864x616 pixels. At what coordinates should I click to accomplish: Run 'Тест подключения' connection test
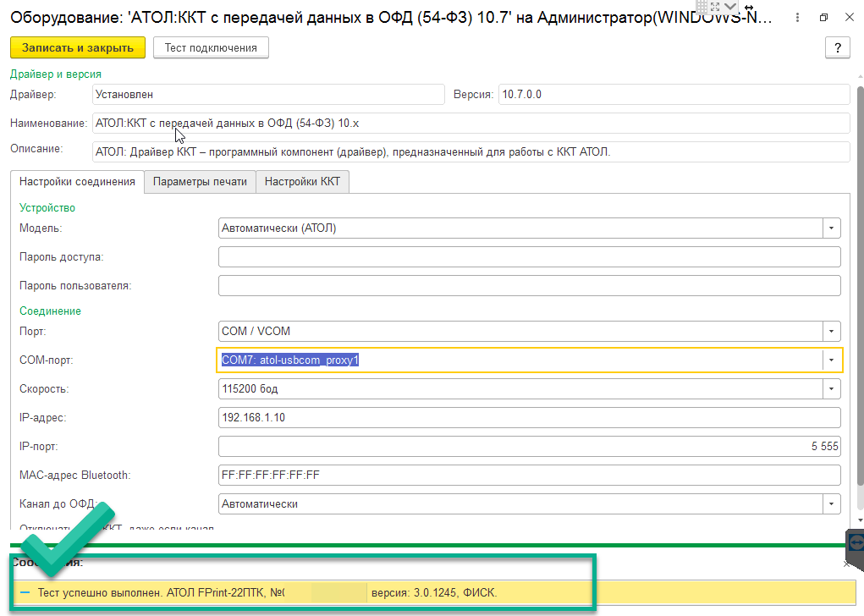point(211,47)
